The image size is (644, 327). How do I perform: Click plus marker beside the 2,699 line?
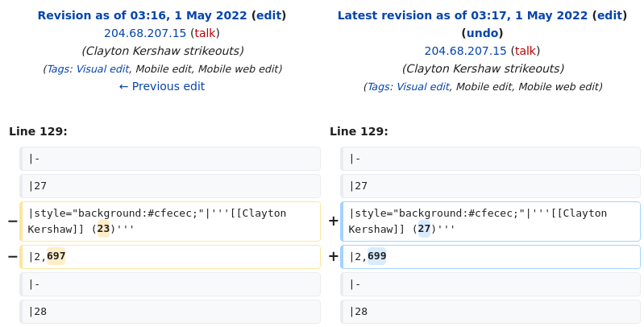tap(334, 256)
